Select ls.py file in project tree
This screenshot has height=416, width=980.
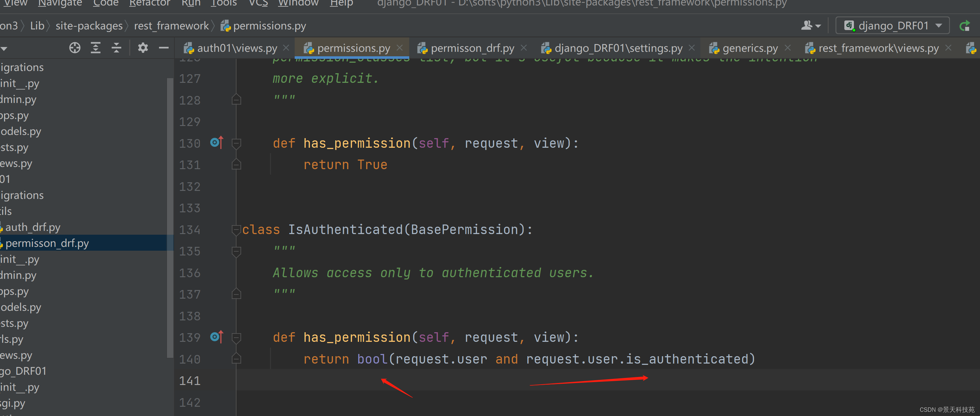12,339
